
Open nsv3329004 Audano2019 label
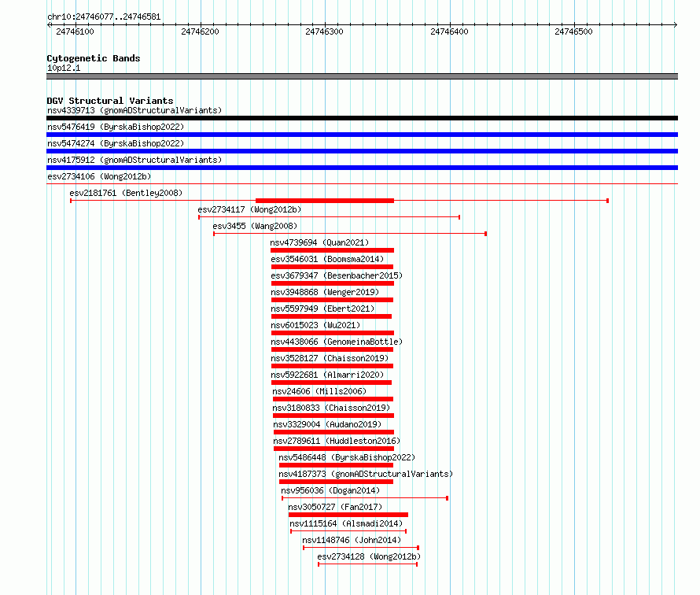327,424
